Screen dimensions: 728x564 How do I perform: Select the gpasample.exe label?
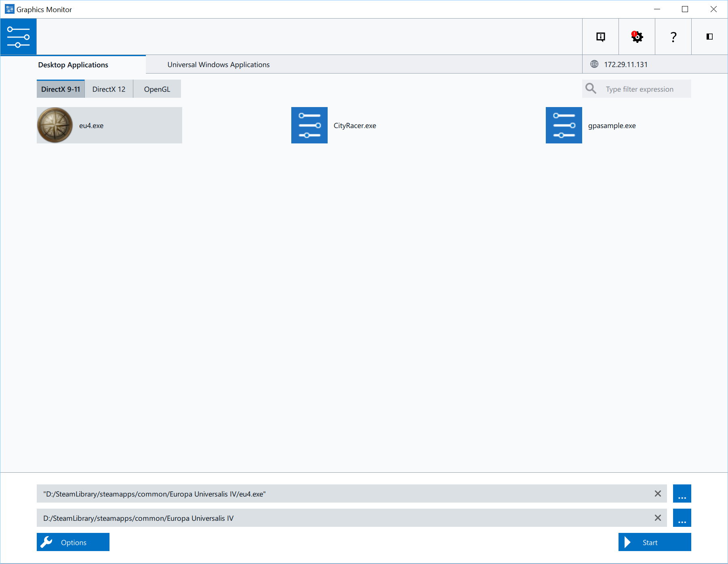click(612, 126)
